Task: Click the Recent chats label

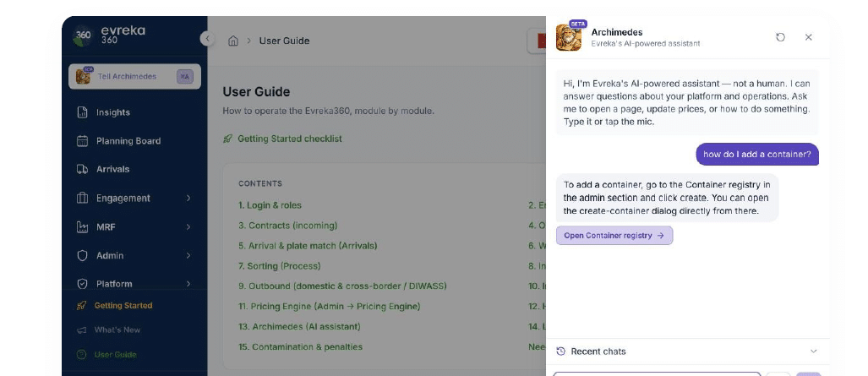Action: click(x=598, y=351)
